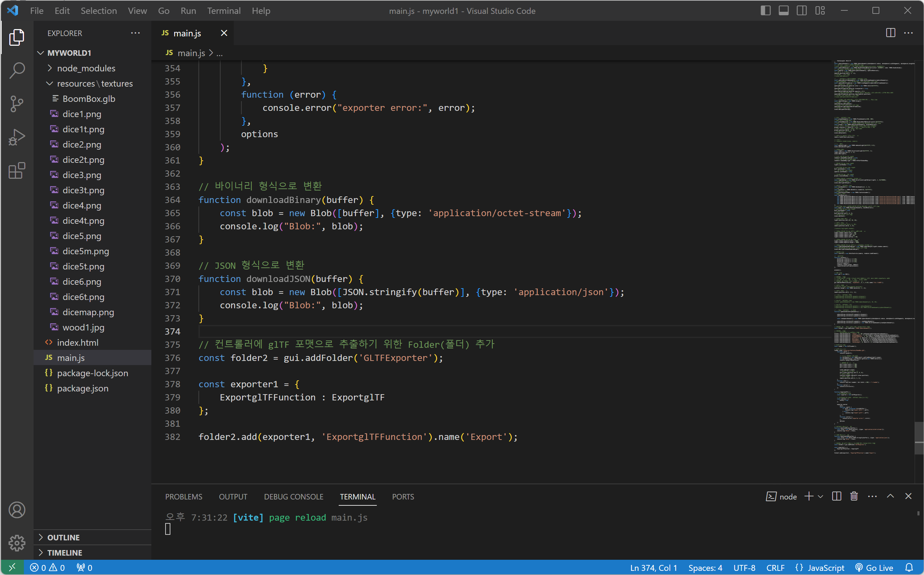Screen dimensions: 924x575
Task: Click the Manage gear icon
Action: coord(17,543)
